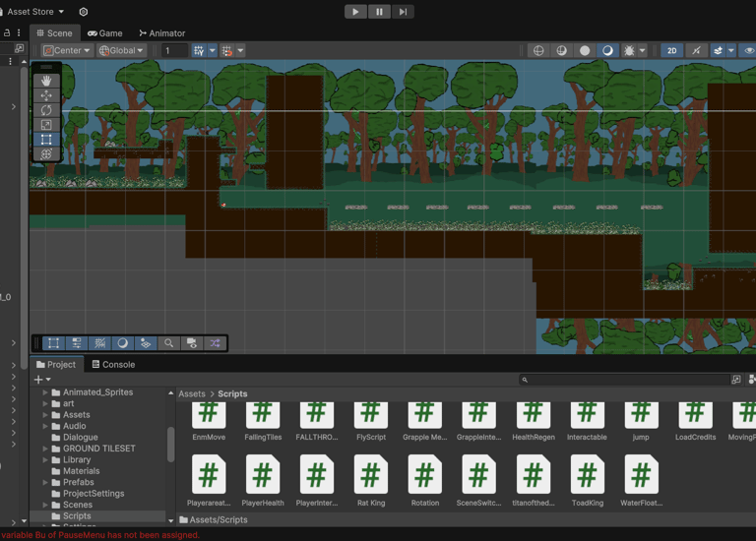The width and height of the screenshot is (756, 541).
Task: Select the Transform tool
Action: pyautogui.click(x=46, y=154)
